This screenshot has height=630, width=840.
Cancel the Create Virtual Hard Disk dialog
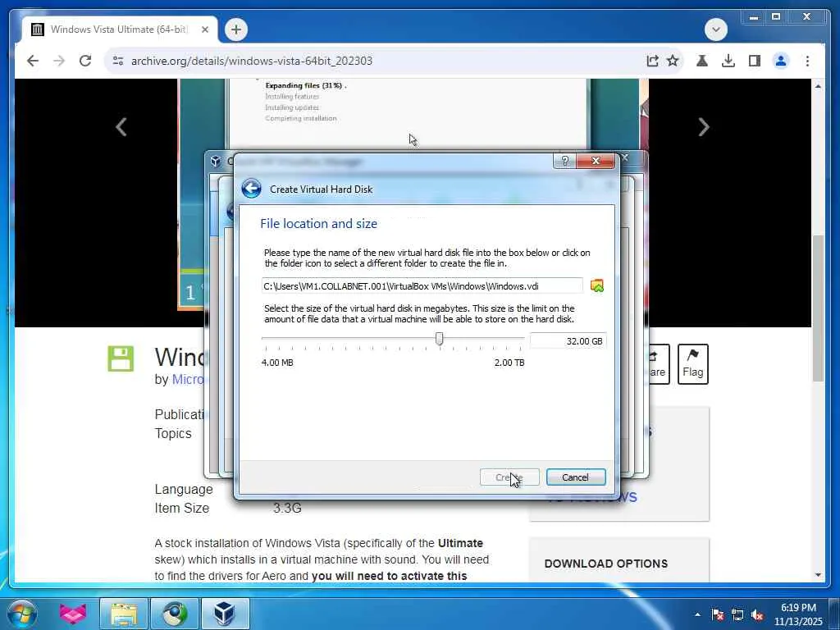click(x=576, y=477)
